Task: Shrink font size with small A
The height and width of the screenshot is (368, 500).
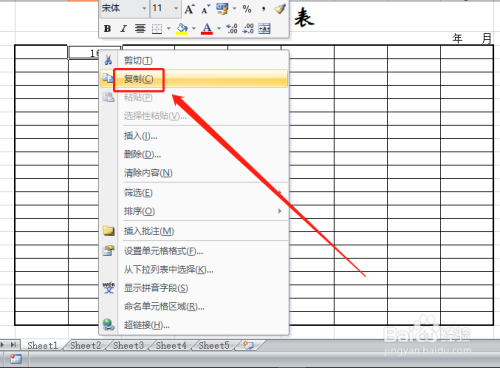Action: [x=205, y=9]
